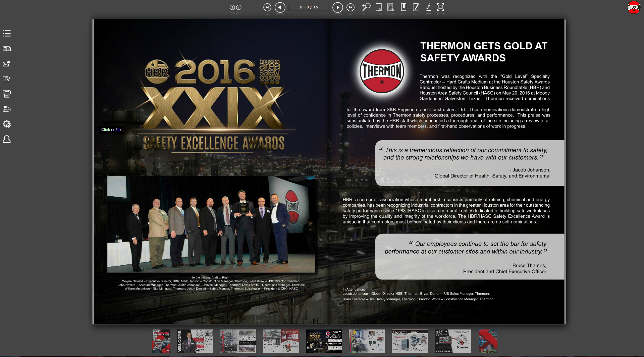Open the third spread thumbnail with gray images
The width and height of the screenshot is (644, 357).
click(238, 341)
